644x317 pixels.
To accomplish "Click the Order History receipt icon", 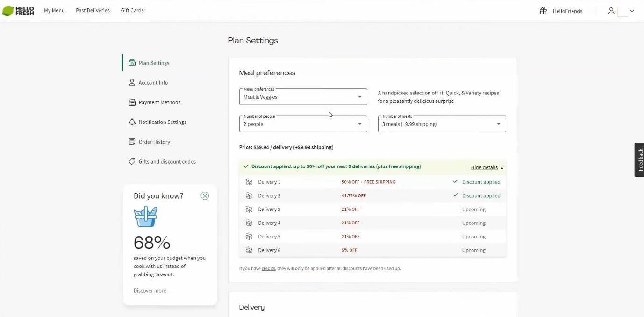I will pos(132,142).
